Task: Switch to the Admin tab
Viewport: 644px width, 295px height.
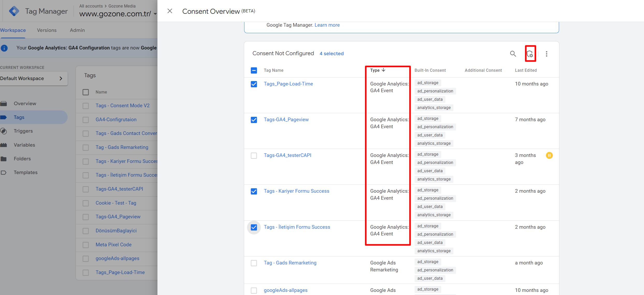Action: point(77,30)
